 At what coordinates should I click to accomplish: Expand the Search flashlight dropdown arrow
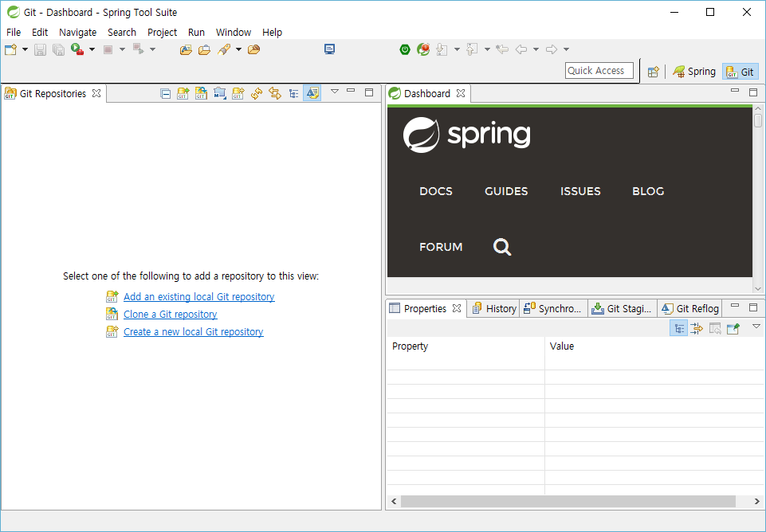(x=238, y=49)
